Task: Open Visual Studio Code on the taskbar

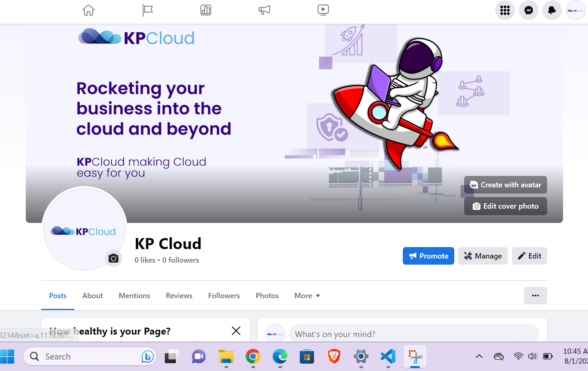Action: (388, 357)
